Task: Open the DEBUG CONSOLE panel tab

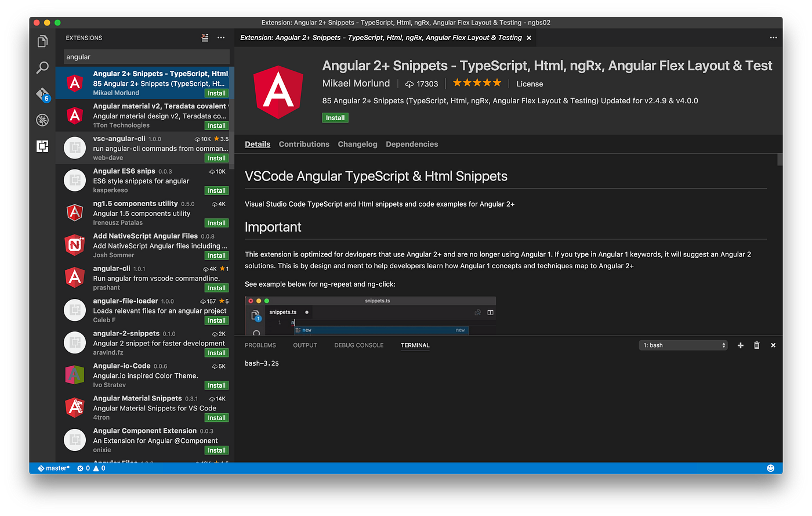Action: tap(359, 345)
